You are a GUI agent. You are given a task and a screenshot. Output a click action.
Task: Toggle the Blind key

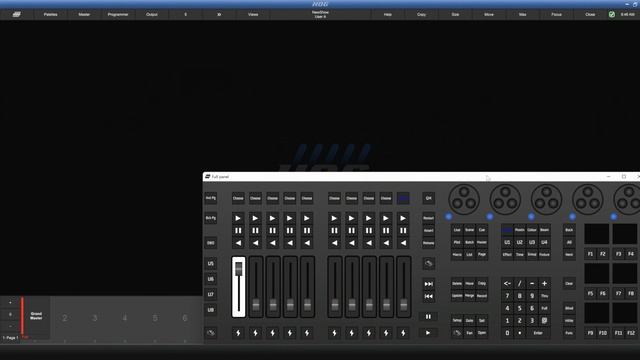click(569, 309)
